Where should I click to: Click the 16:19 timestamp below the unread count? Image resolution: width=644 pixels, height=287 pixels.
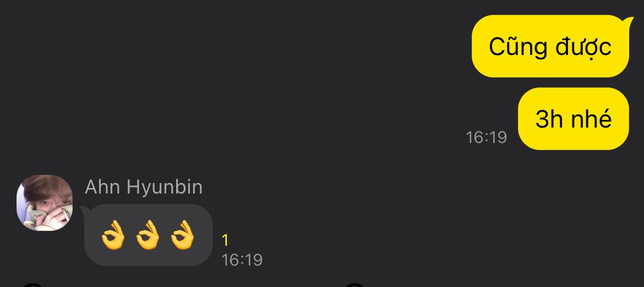click(x=242, y=260)
